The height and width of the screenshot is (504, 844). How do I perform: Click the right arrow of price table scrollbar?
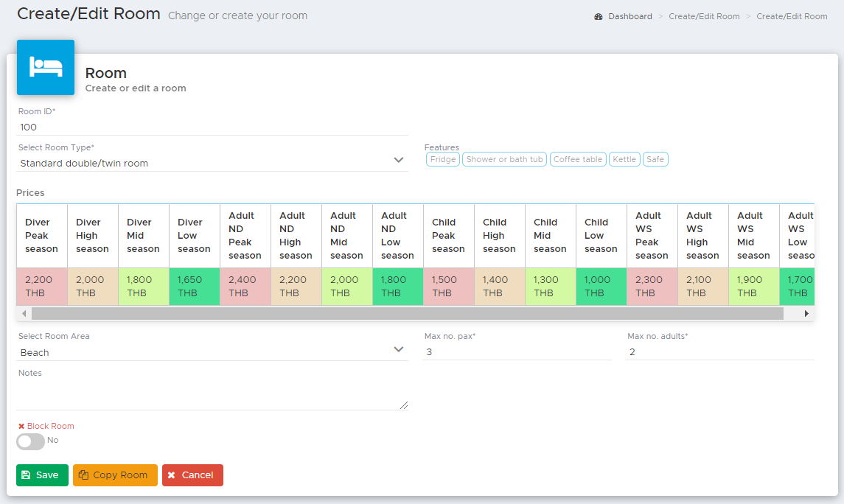[806, 313]
